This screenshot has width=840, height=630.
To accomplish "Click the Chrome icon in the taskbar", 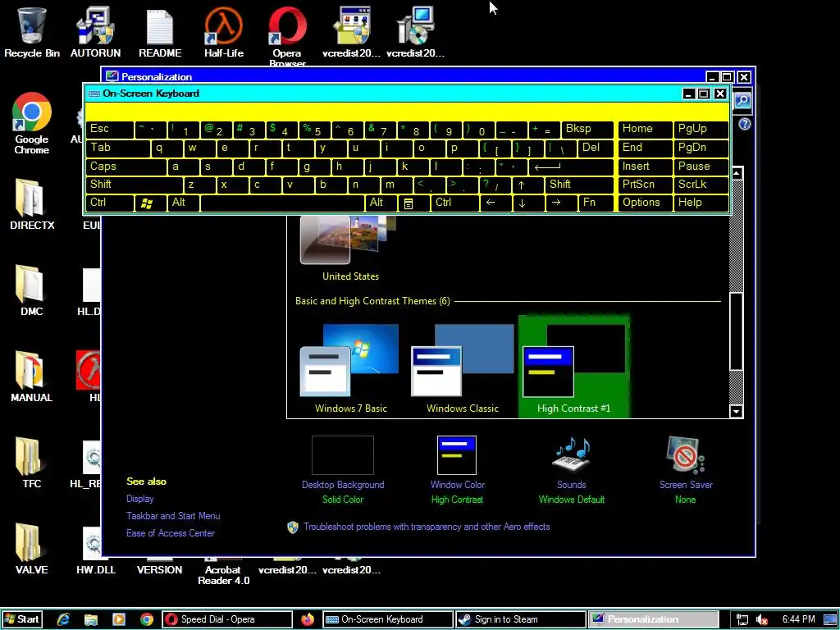I will (x=146, y=619).
